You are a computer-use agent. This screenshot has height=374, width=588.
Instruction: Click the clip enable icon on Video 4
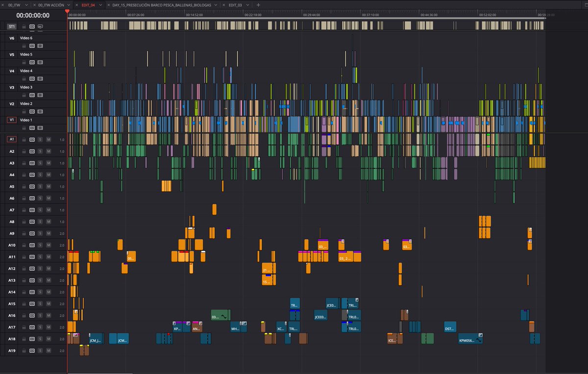[x=39, y=78]
